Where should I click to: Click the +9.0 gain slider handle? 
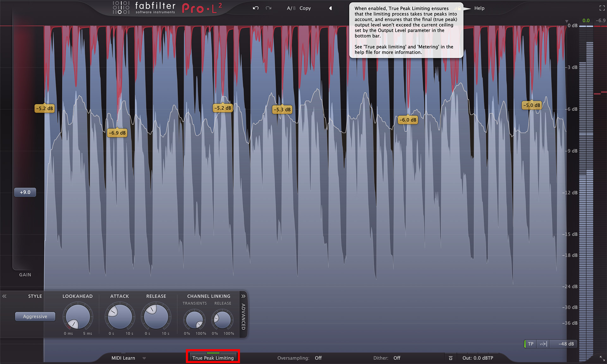coord(25,192)
